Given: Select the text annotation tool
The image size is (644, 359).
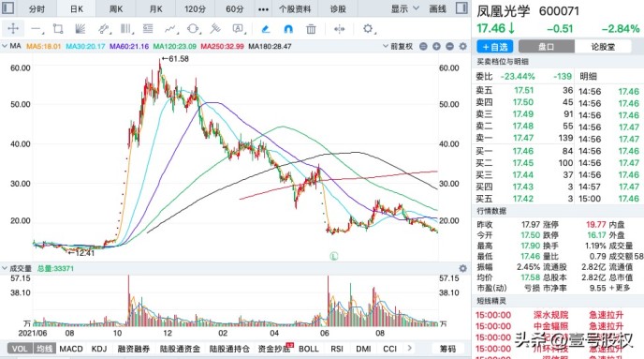Looking at the screenshot, I should pyautogui.click(x=238, y=29).
